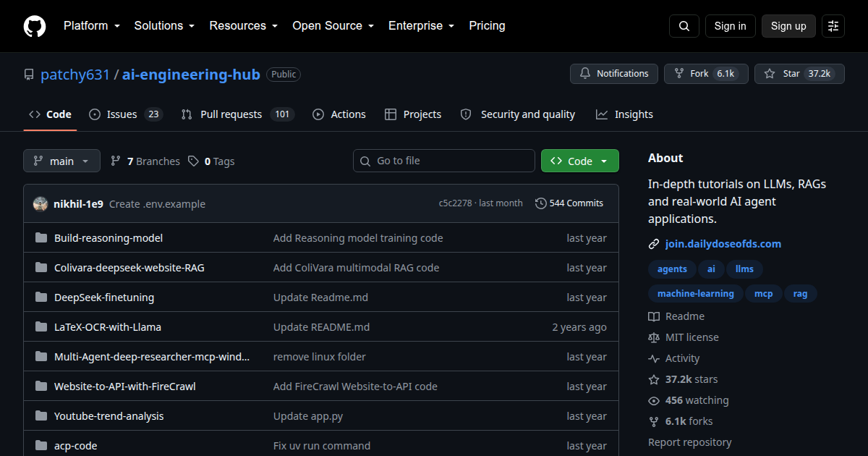Image resolution: width=868 pixels, height=456 pixels.
Task: Click the branch icon beside 7 Branches
Action: tap(116, 161)
